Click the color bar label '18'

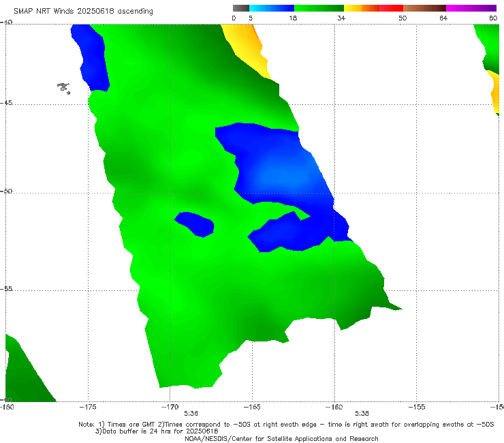tap(293, 18)
